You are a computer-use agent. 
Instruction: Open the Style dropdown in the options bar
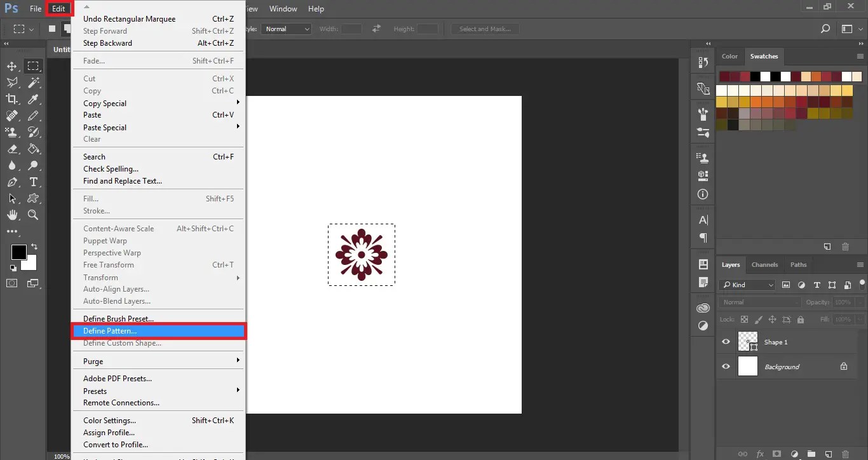tap(286, 29)
